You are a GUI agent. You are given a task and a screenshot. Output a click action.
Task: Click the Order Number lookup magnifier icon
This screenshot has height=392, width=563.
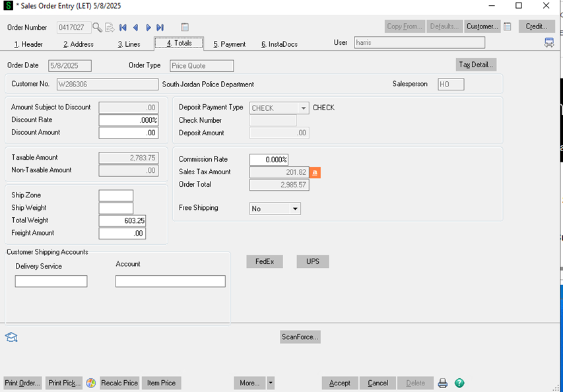97,27
